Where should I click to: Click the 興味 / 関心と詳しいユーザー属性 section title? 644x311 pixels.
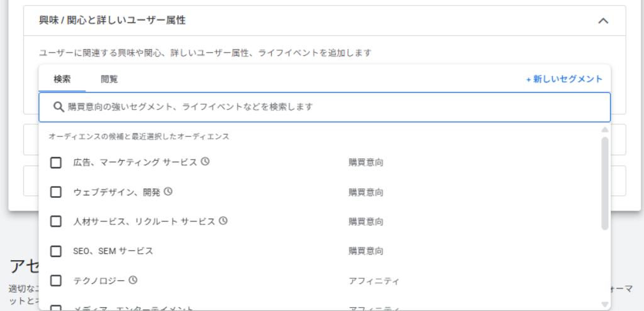click(x=112, y=20)
